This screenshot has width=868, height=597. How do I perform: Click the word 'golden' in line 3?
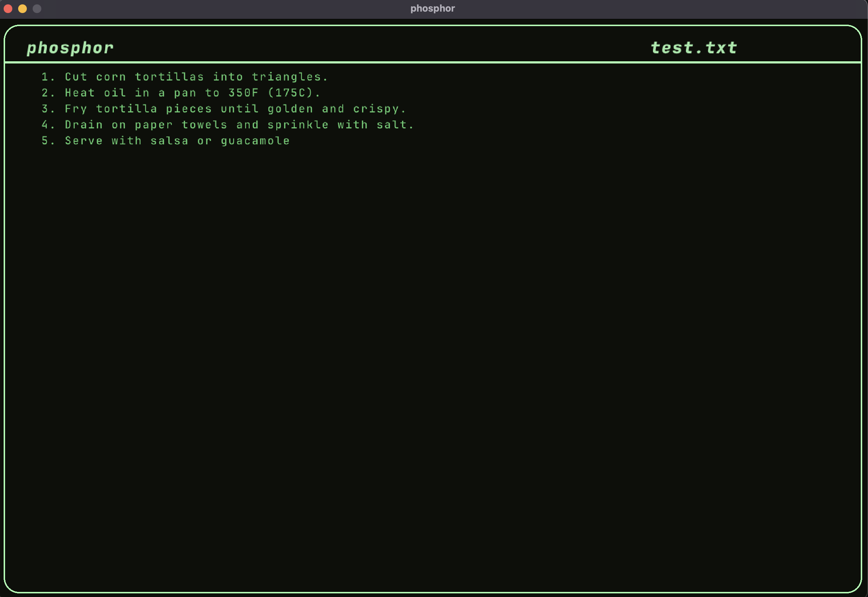tap(290, 109)
